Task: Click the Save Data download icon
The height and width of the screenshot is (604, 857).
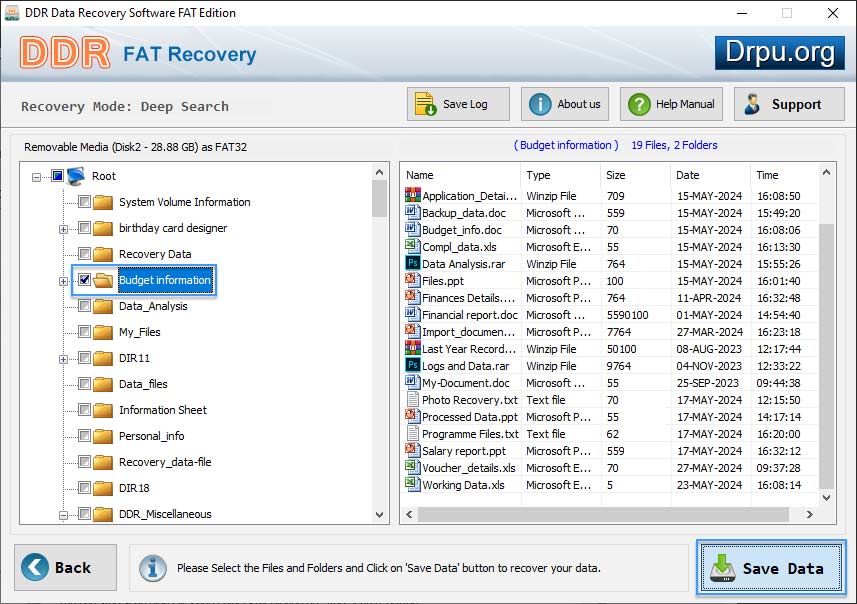Action: click(x=723, y=568)
